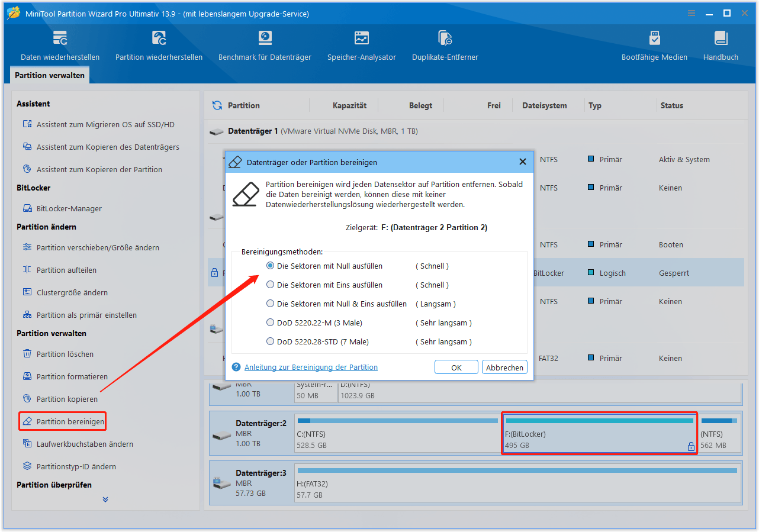The width and height of the screenshot is (759, 532).
Task: Expand the sidebar's bottom double chevron
Action: tap(105, 499)
